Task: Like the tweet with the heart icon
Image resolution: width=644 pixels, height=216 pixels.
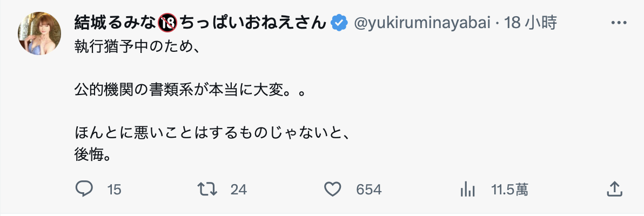Action: point(333,189)
